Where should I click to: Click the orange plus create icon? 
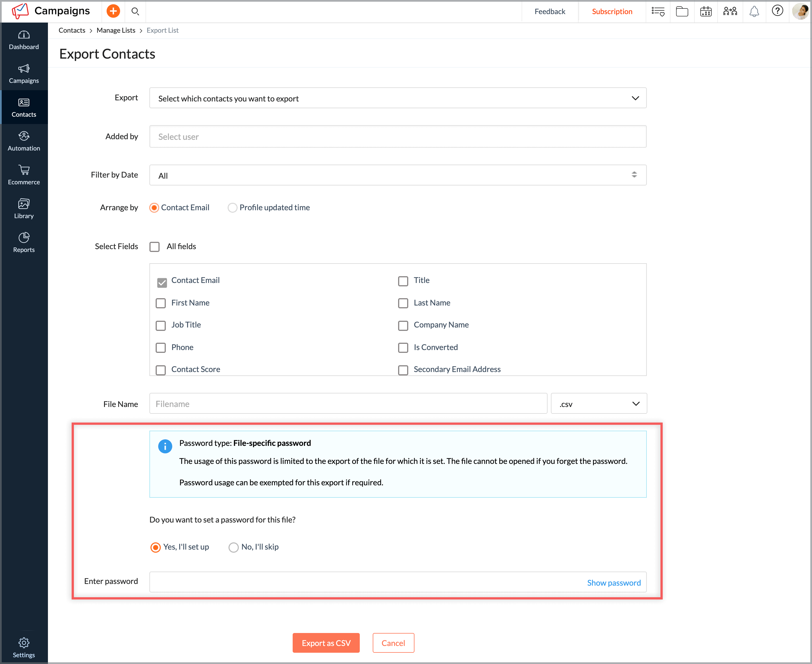click(113, 11)
